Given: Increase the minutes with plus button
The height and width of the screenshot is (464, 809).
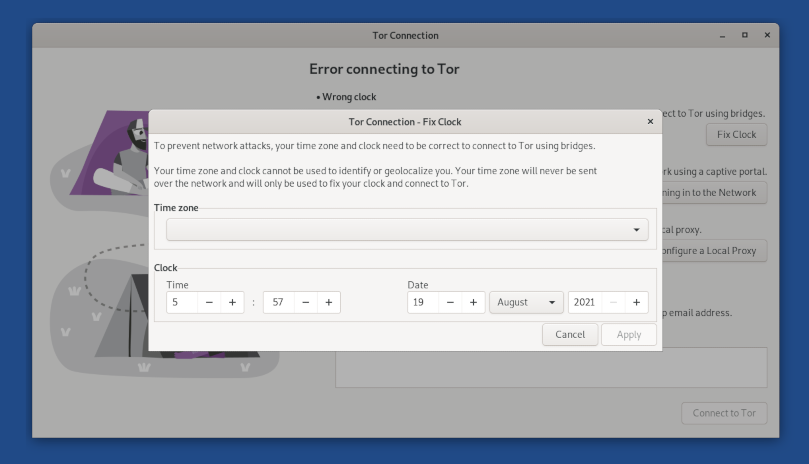Looking at the screenshot, I should point(328,302).
